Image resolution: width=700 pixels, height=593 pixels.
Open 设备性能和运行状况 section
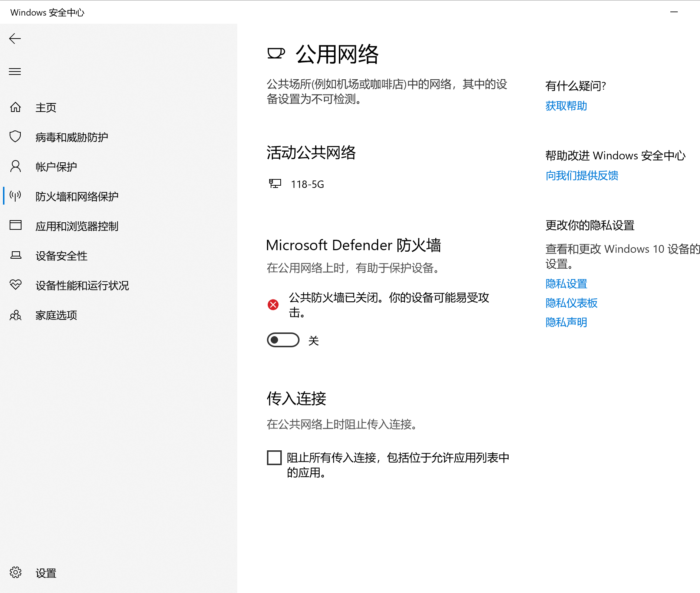click(82, 285)
